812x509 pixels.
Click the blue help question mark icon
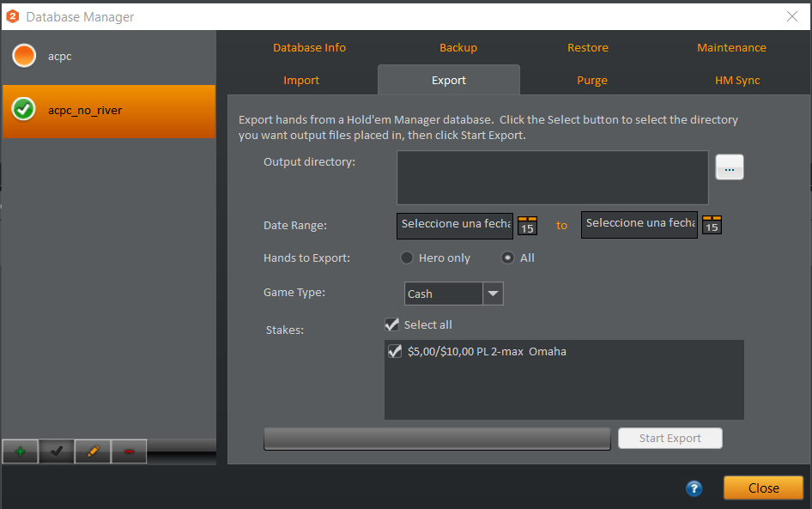(x=694, y=488)
